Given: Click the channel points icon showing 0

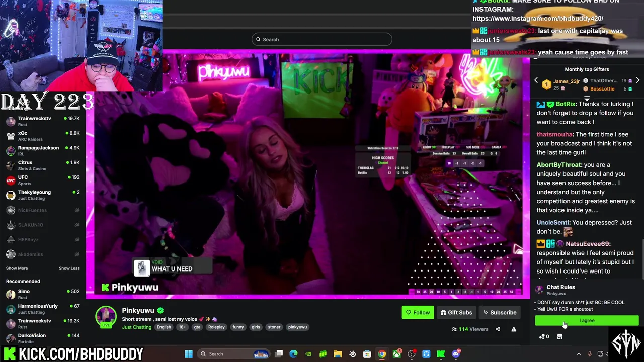Looking at the screenshot, I should (x=544, y=337).
